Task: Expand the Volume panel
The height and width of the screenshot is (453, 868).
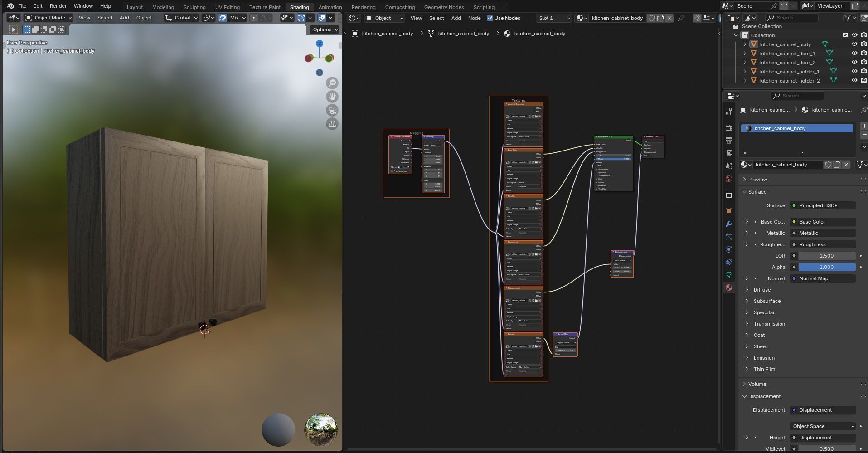Action: (x=757, y=384)
